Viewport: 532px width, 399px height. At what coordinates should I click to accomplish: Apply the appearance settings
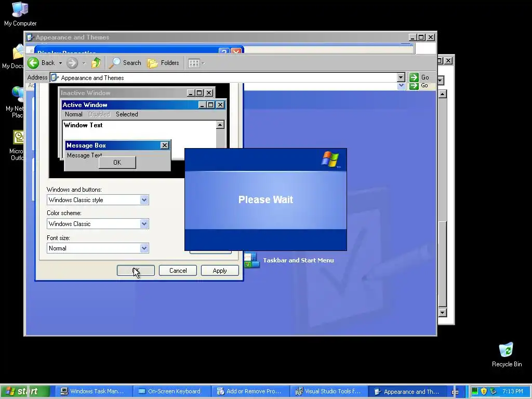pos(220,270)
